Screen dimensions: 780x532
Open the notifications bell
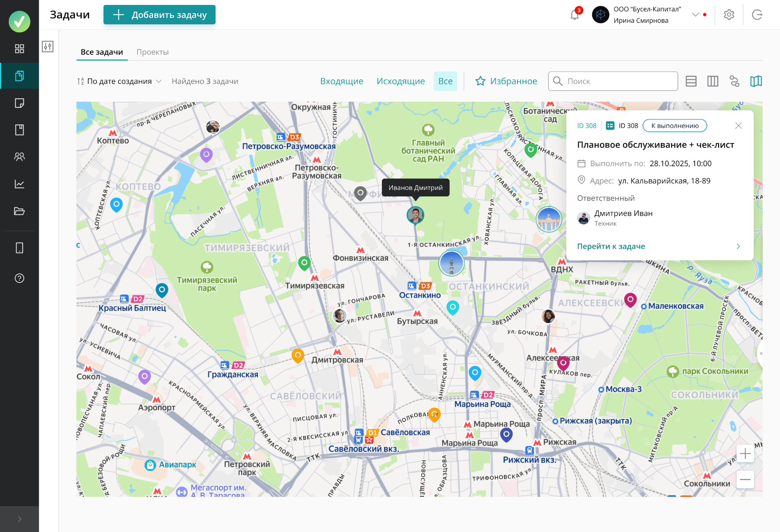point(574,15)
